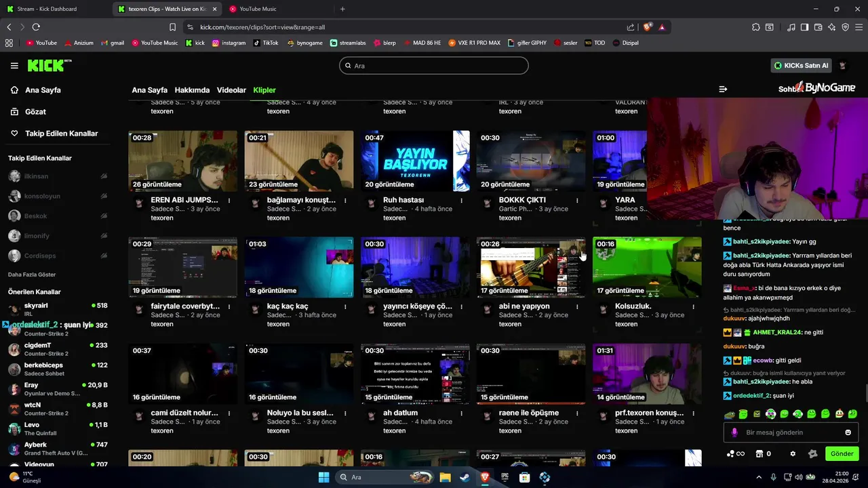The image size is (868, 488).
Task: Show hidden system tray icons chevron
Action: 759,477
